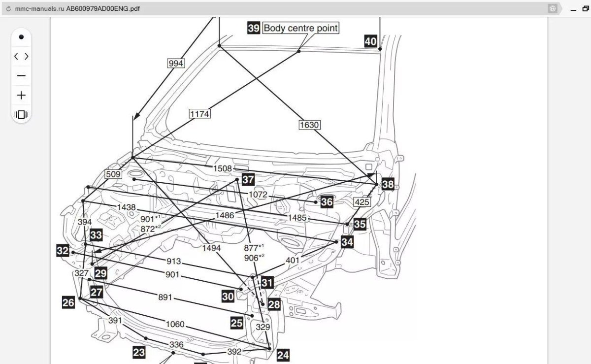Click point marker number 40

point(371,41)
